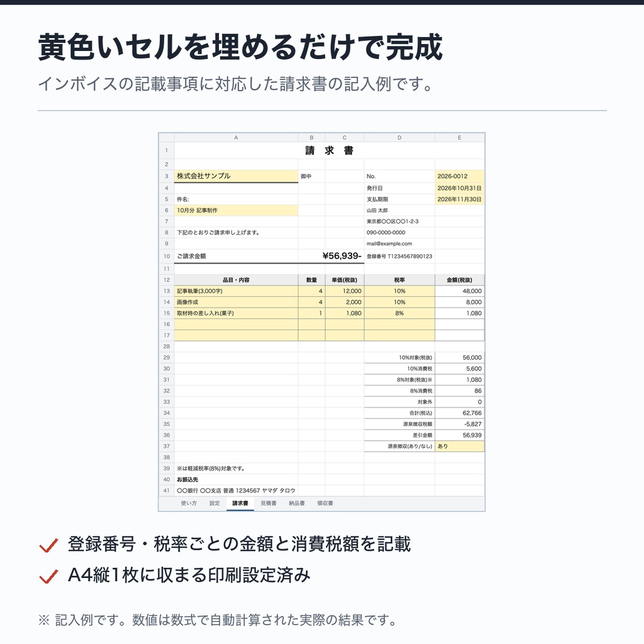
Task: Click the tax rate cell 8%
Action: coord(399,313)
